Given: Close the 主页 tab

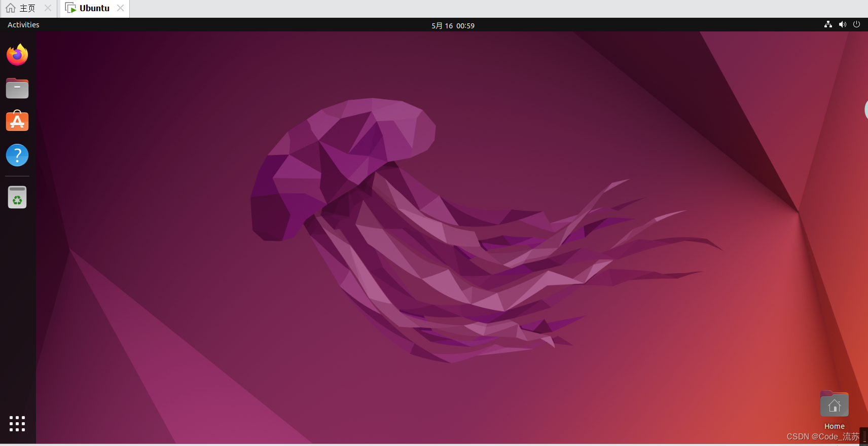Looking at the screenshot, I should tap(48, 8).
